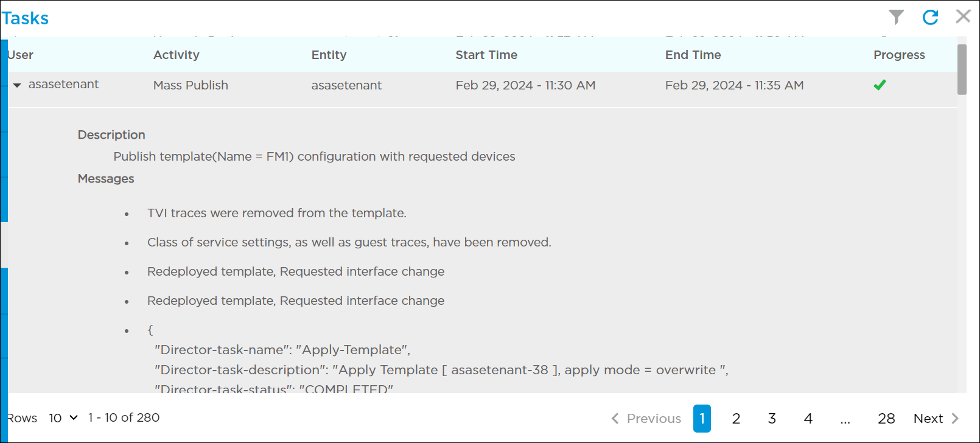Viewport: 980px width, 443px height.
Task: Click the highlighted current page 1
Action: (702, 419)
